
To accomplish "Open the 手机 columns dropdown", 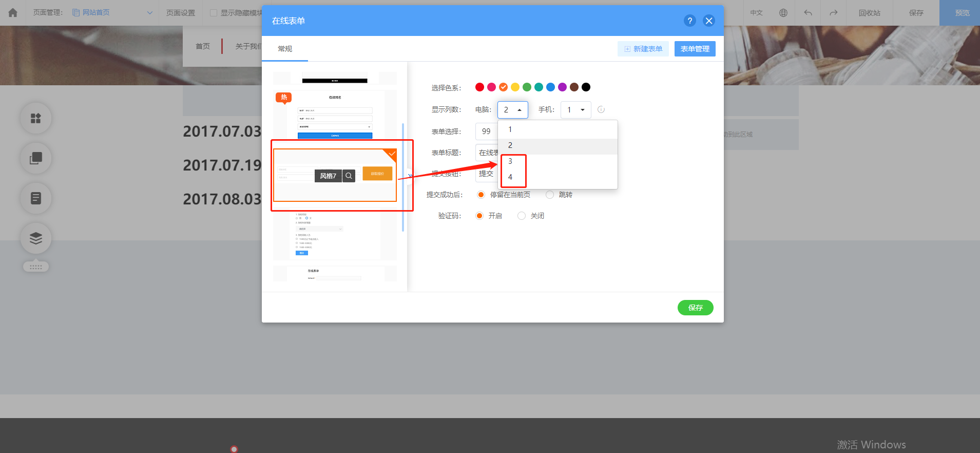I will pyautogui.click(x=576, y=110).
